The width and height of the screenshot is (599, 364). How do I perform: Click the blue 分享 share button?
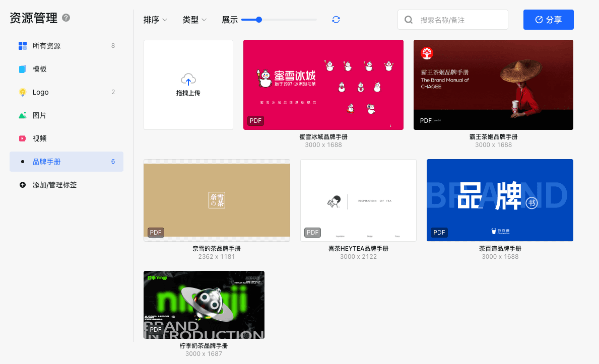(x=548, y=20)
